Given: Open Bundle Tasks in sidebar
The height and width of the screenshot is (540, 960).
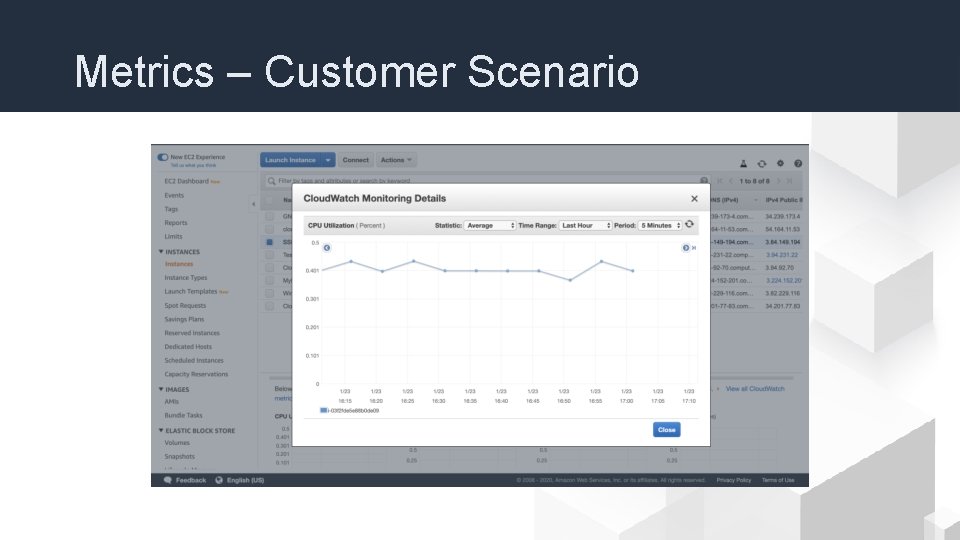Looking at the screenshot, I should [183, 415].
